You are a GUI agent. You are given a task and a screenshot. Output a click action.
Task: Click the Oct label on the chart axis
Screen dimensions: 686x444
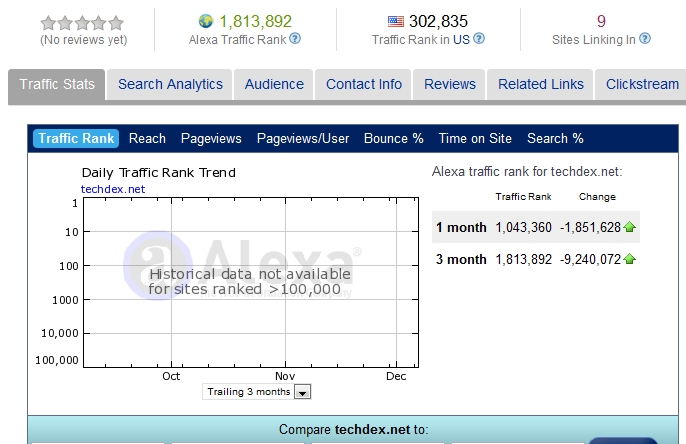171,376
